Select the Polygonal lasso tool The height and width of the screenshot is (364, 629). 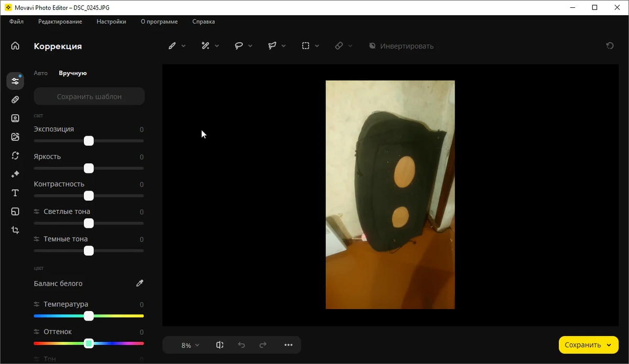click(x=272, y=46)
